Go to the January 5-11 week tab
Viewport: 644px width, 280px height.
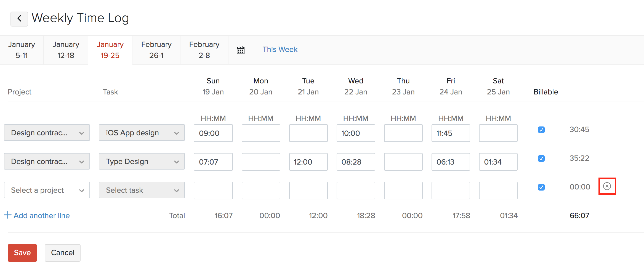tap(22, 50)
